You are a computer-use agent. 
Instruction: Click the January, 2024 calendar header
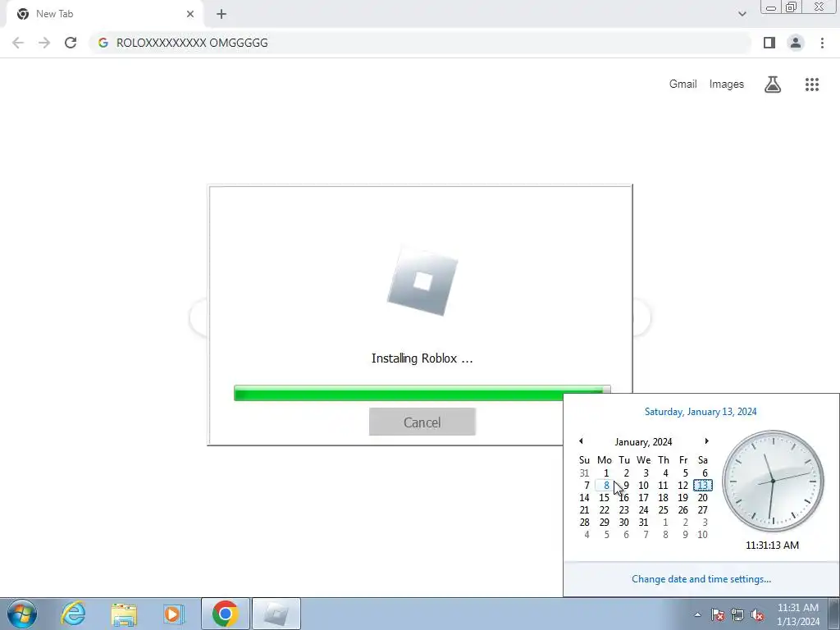tap(643, 442)
